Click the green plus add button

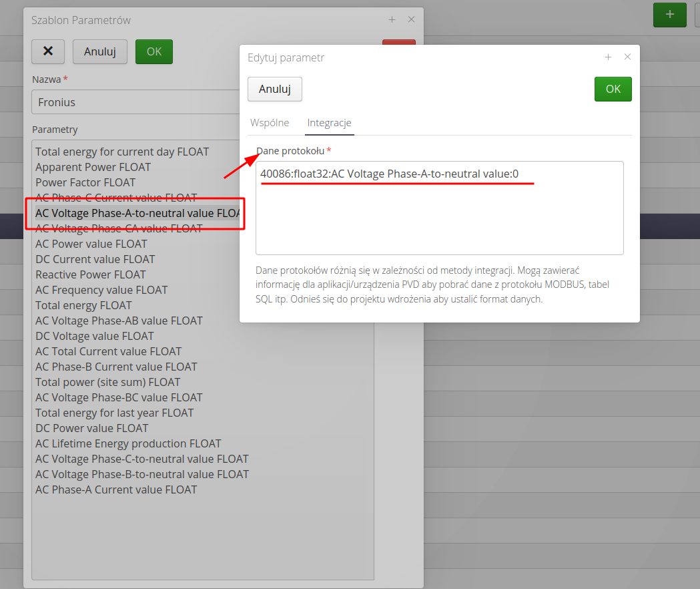pos(669,15)
